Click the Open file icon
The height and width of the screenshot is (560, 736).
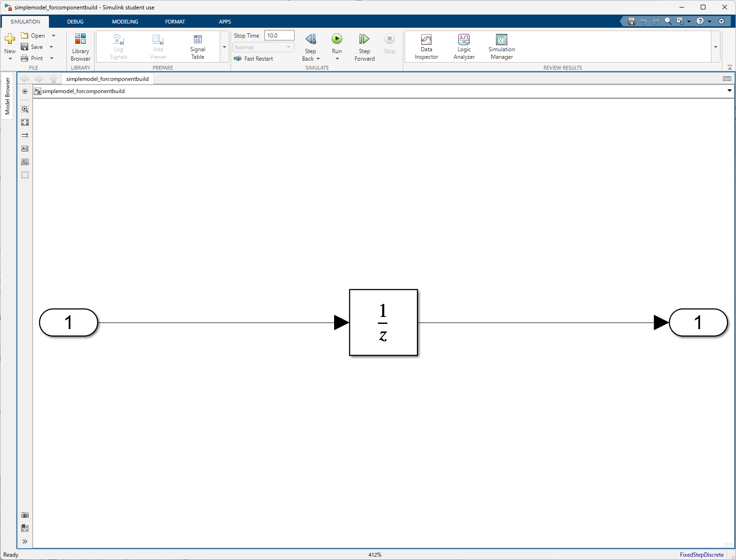tap(24, 36)
